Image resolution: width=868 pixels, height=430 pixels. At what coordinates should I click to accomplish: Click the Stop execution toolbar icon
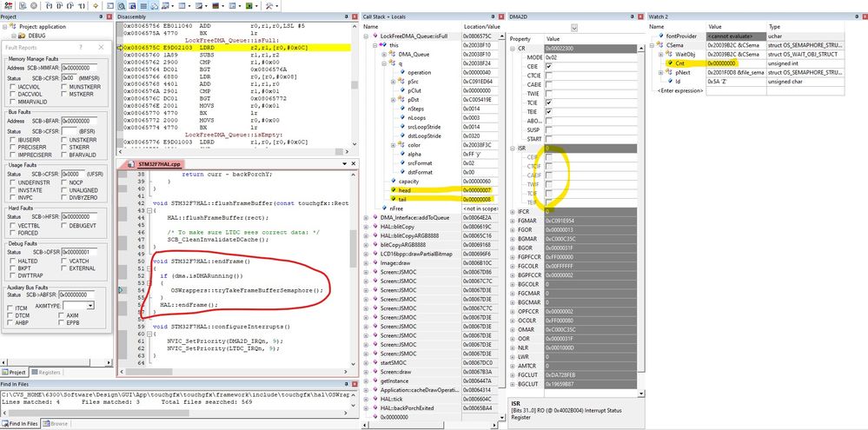click(x=34, y=5)
